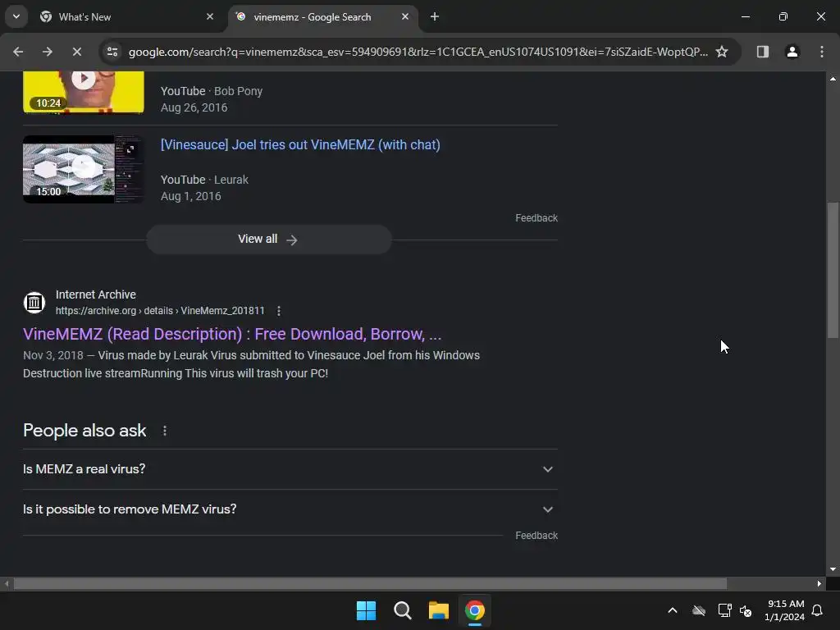Click the scroll-left arrow

[7, 583]
